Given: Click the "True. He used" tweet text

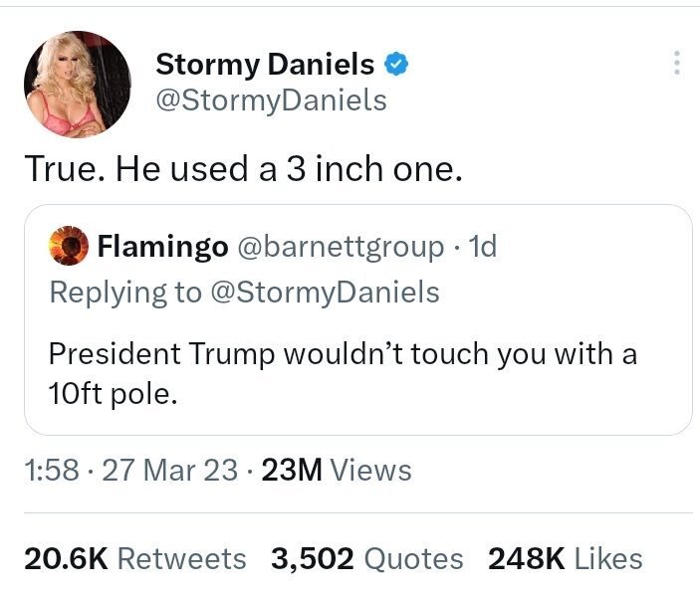Looking at the screenshot, I should pyautogui.click(x=244, y=170).
